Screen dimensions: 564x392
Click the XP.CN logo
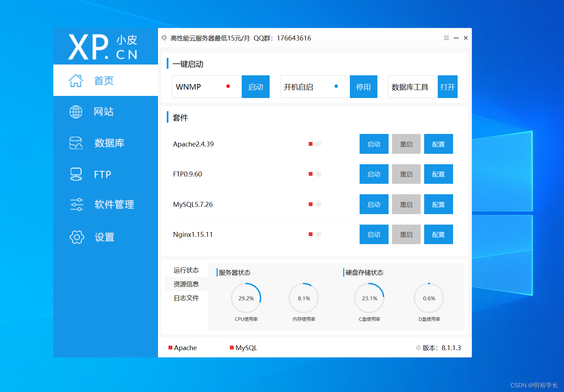click(103, 47)
